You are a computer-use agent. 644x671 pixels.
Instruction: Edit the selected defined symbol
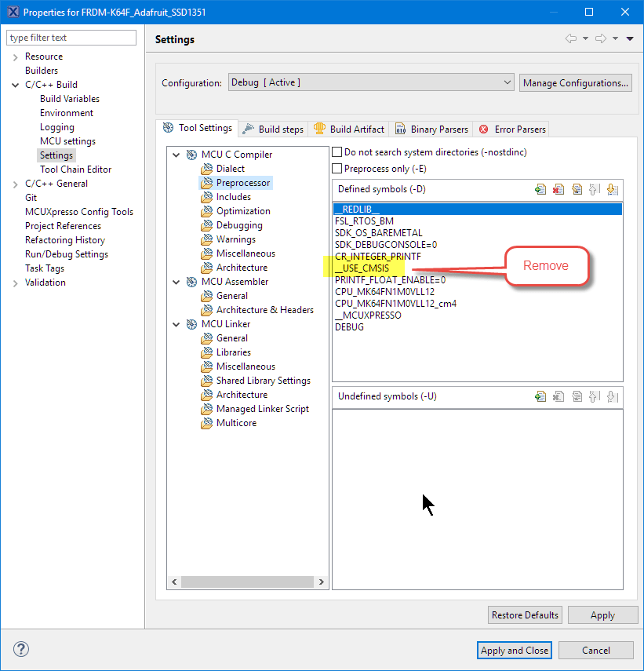[576, 188]
